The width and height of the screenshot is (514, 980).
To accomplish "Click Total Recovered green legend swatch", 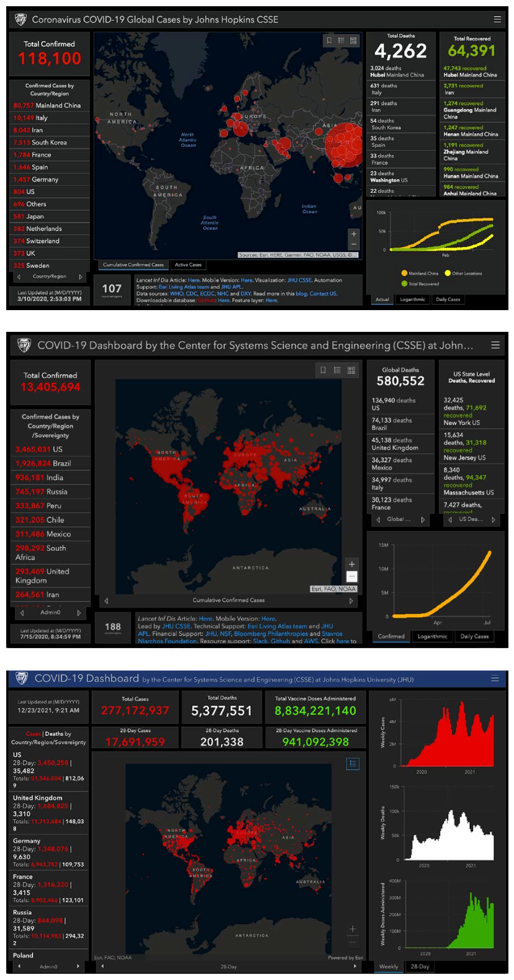I will coord(404,283).
